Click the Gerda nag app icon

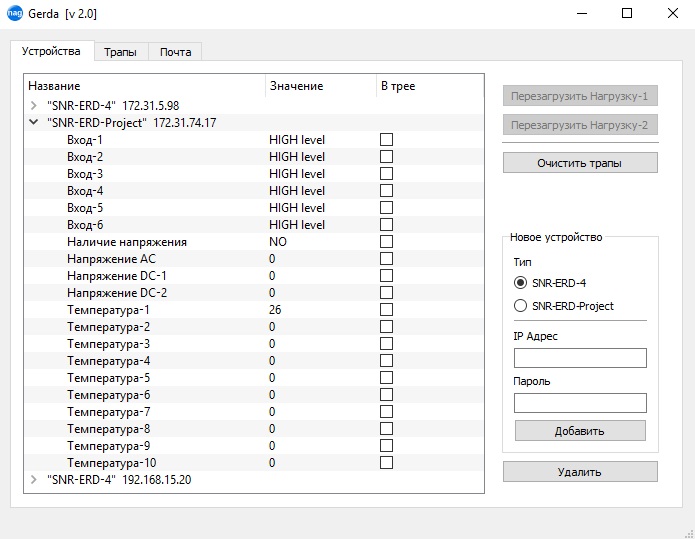[15, 14]
